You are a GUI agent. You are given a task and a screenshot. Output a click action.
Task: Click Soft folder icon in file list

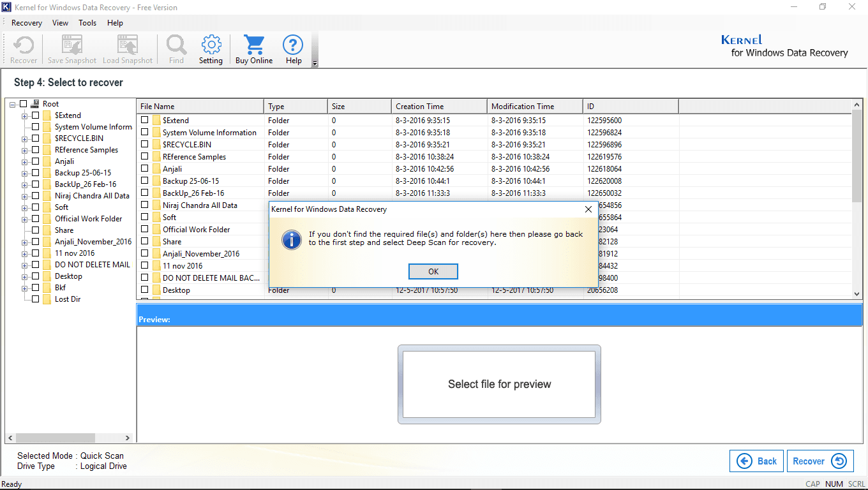click(x=156, y=218)
